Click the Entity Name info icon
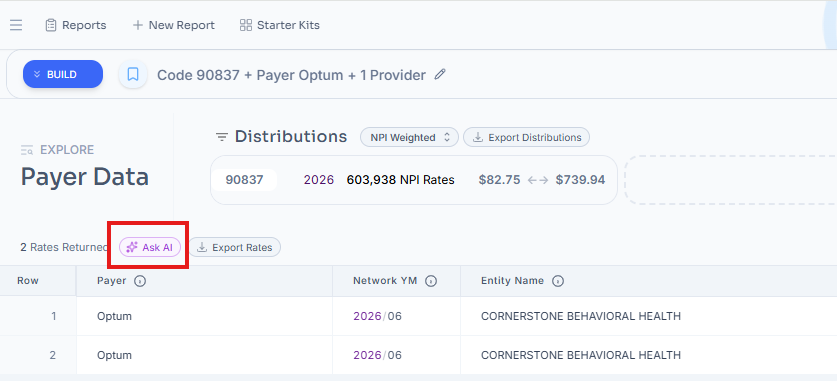 point(558,281)
